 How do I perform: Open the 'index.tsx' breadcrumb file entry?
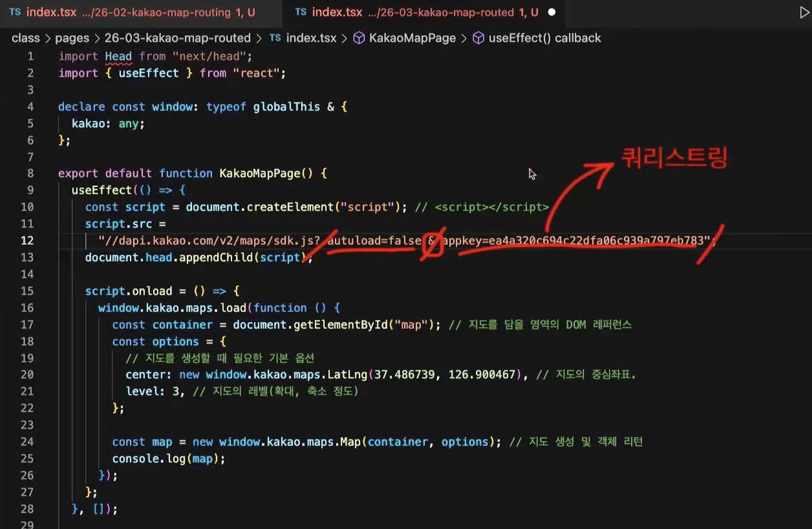pyautogui.click(x=311, y=38)
